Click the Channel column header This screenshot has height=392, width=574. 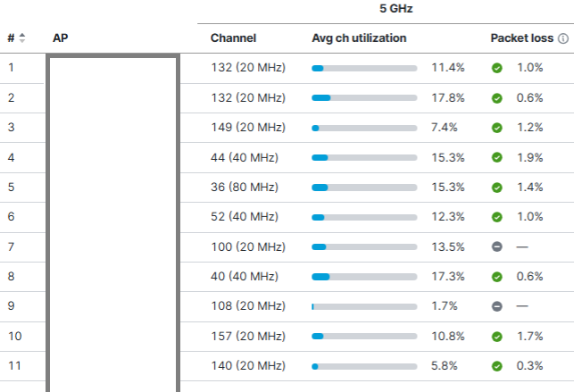click(x=233, y=38)
